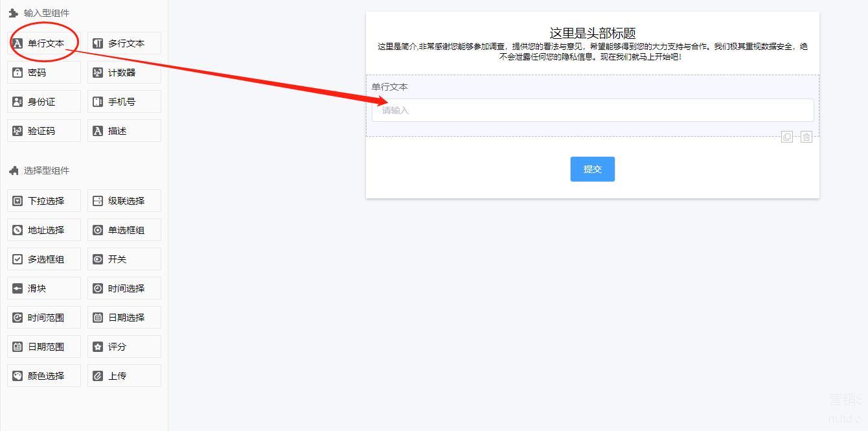Delete the field with the trash icon
The width and height of the screenshot is (868, 431).
point(806,137)
